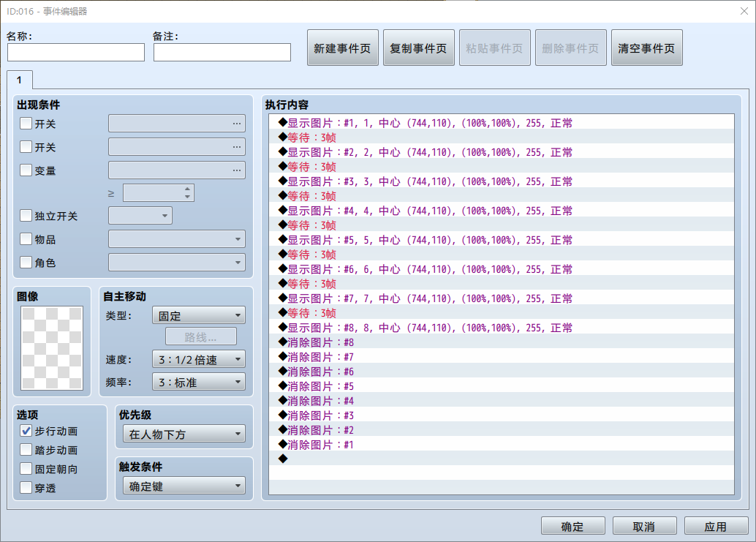Switch to event page tab 1
Screen dimensions: 756x542
[20, 80]
